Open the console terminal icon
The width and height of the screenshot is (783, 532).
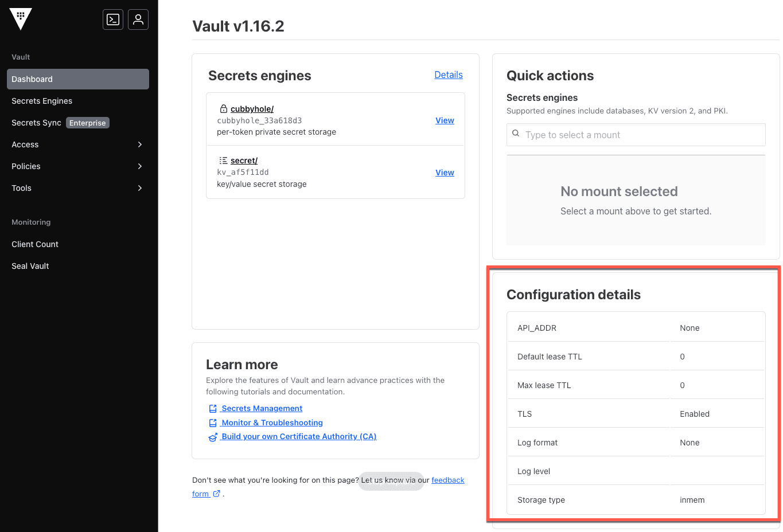pyautogui.click(x=113, y=19)
